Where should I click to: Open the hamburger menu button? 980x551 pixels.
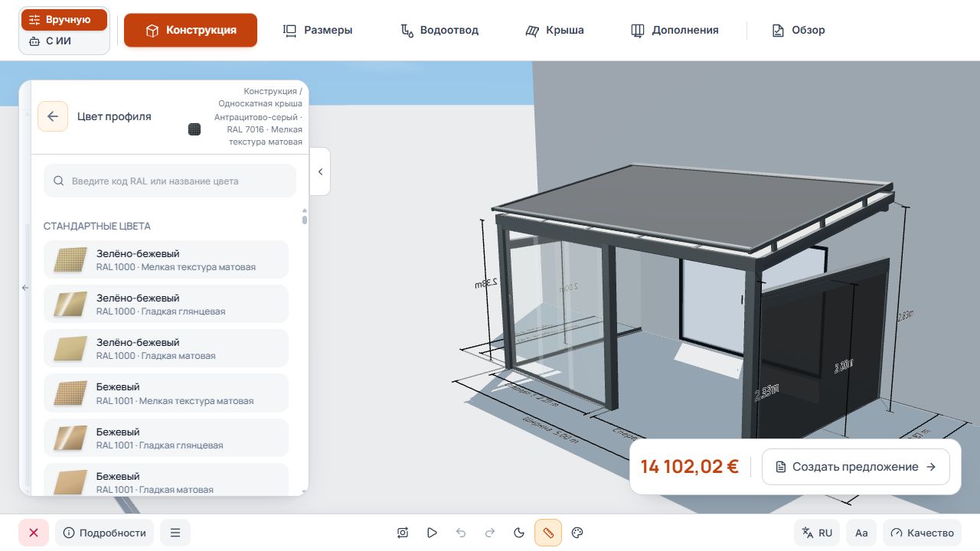(x=175, y=533)
